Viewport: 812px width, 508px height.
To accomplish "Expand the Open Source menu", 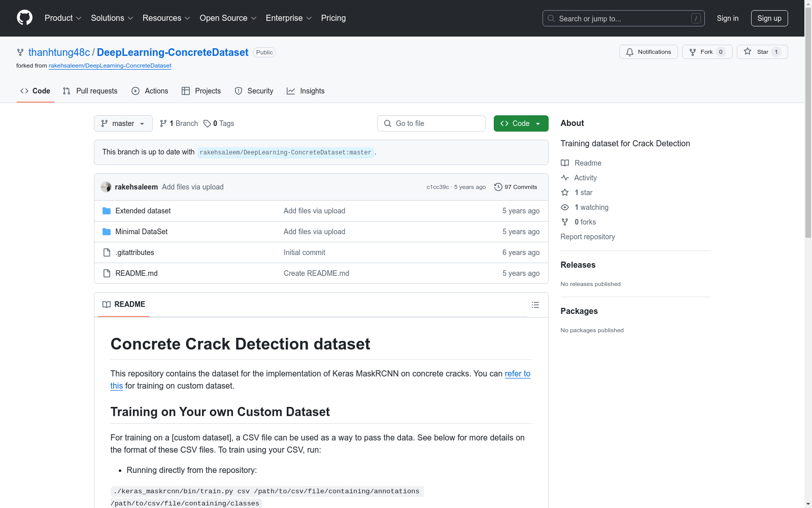I will [228, 18].
